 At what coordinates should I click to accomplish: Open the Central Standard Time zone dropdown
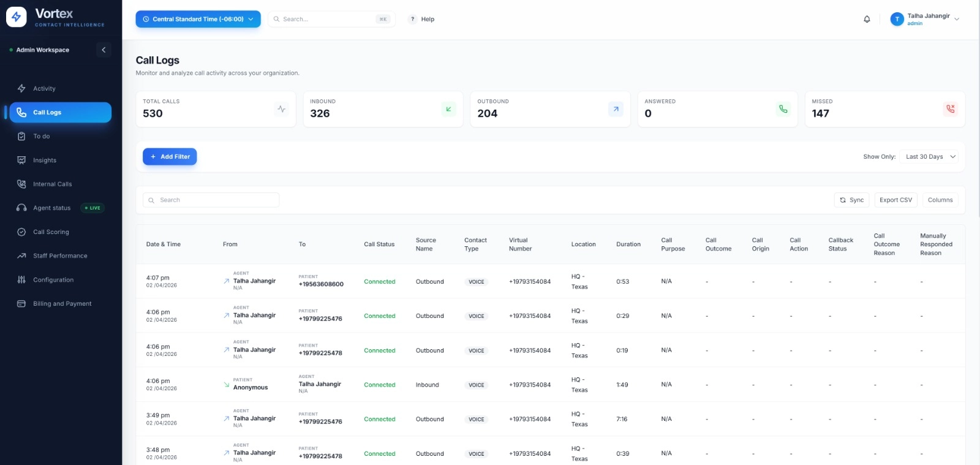coord(198,19)
